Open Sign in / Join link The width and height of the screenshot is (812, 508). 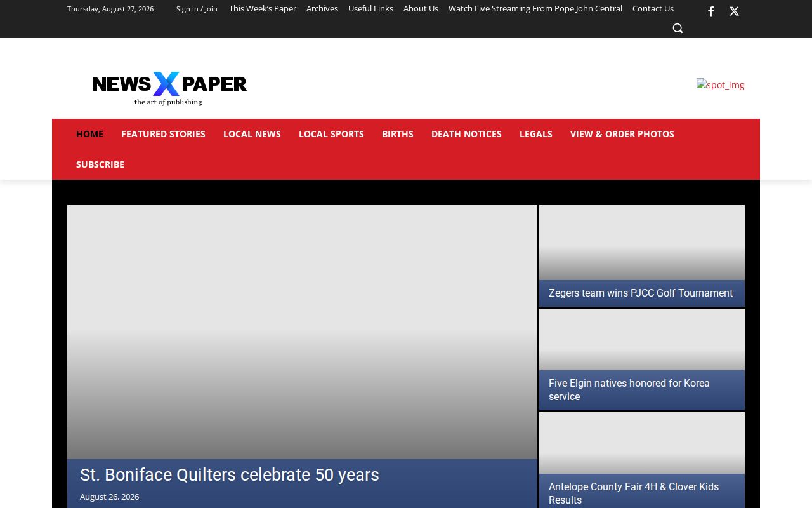pyautogui.click(x=197, y=9)
